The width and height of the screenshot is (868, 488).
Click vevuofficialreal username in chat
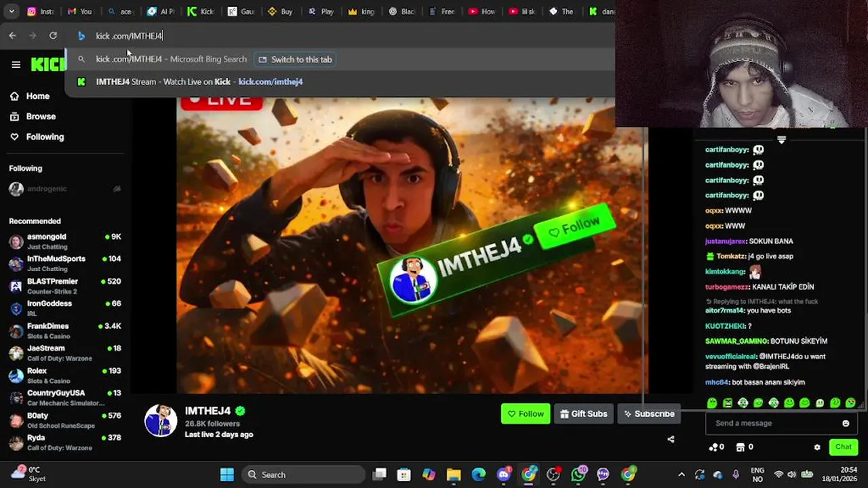(x=730, y=357)
